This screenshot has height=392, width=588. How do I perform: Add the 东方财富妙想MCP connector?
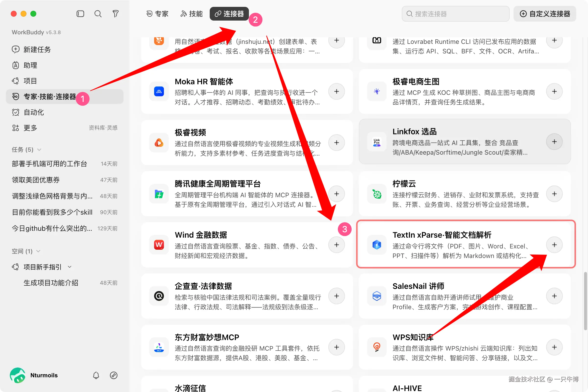(x=336, y=347)
